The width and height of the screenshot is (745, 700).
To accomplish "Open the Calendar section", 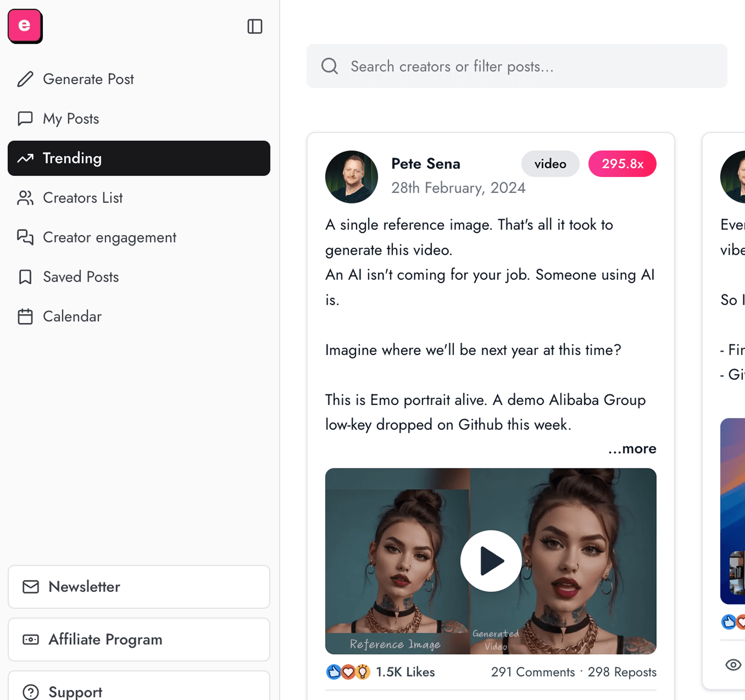I will 72,316.
